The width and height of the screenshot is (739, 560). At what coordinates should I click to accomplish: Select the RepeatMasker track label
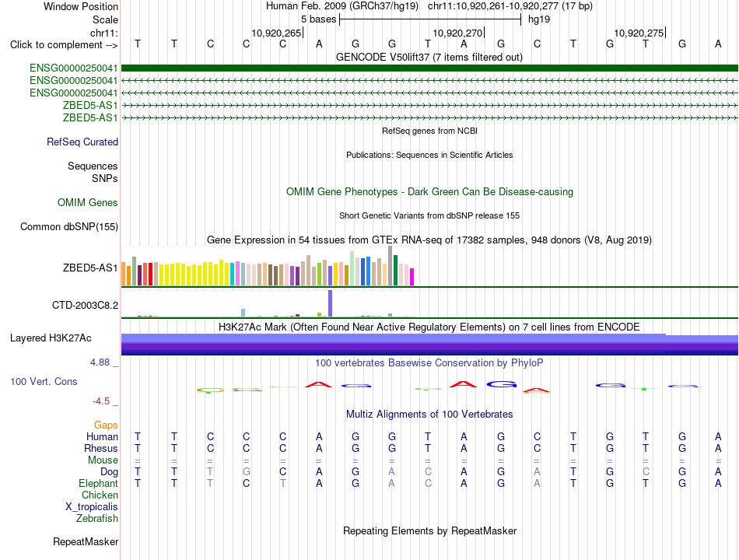[86, 541]
